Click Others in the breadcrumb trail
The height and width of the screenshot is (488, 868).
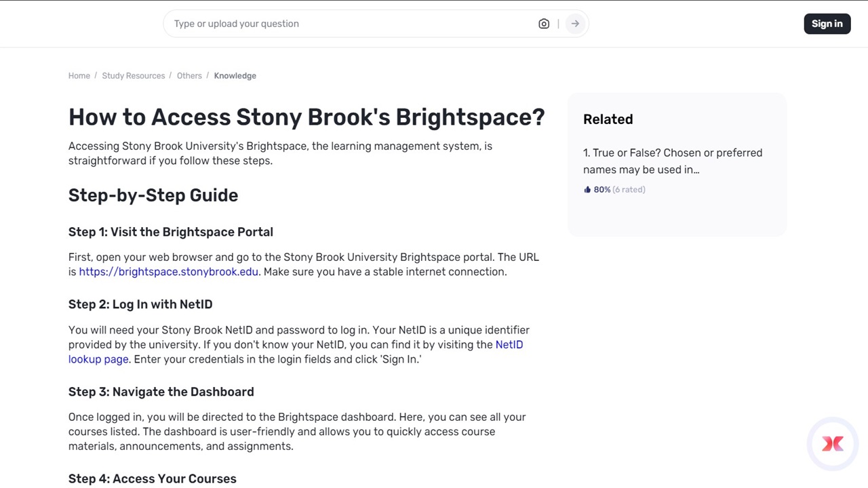click(189, 75)
